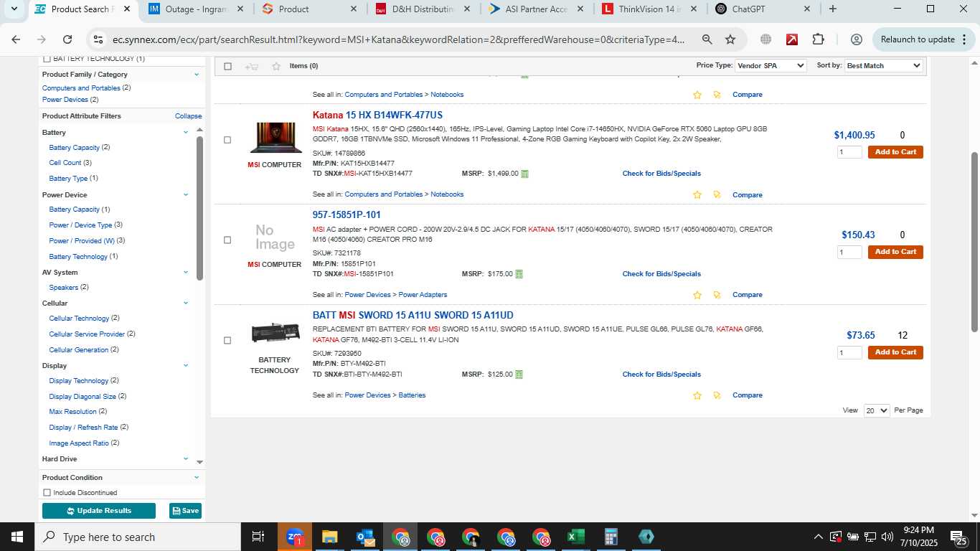
Task: Click the toolbar add-selected-to-cart icon
Action: click(251, 66)
